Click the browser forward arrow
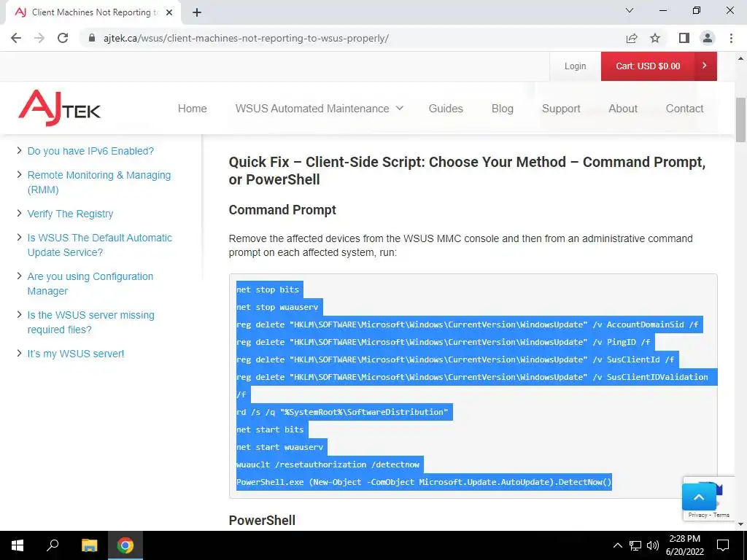The height and width of the screenshot is (560, 747). coord(39,38)
